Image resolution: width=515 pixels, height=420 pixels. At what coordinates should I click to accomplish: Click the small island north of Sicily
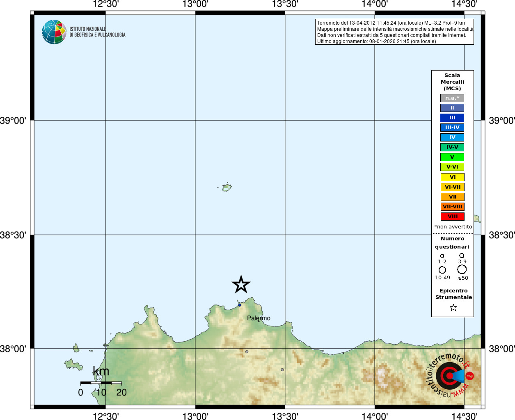227,187
